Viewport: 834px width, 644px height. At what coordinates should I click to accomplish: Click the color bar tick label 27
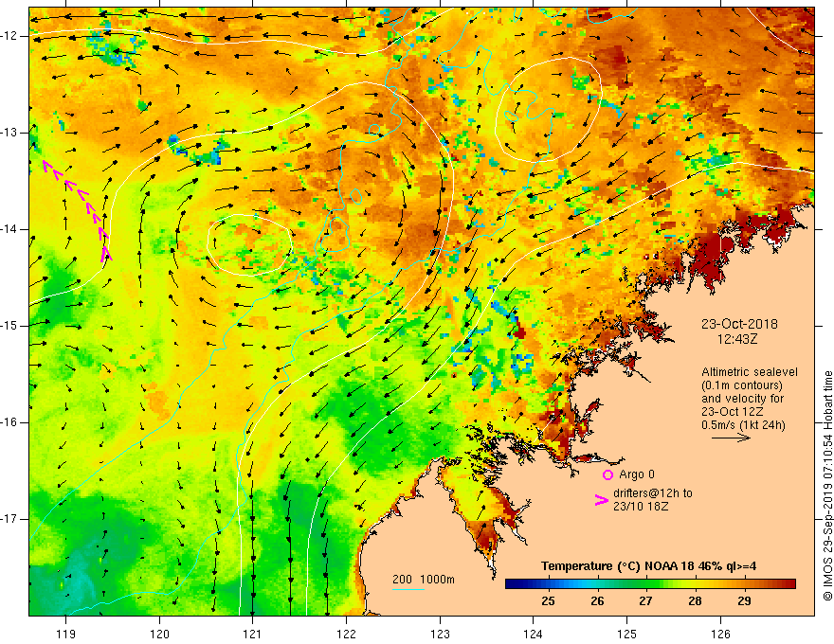tap(645, 601)
